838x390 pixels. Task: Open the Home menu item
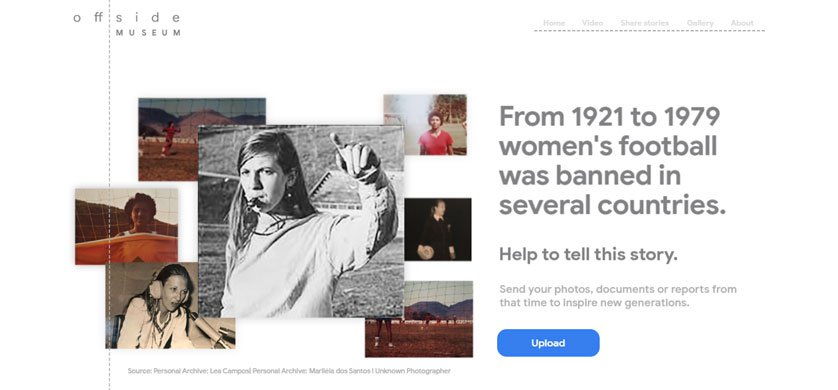[x=554, y=23]
